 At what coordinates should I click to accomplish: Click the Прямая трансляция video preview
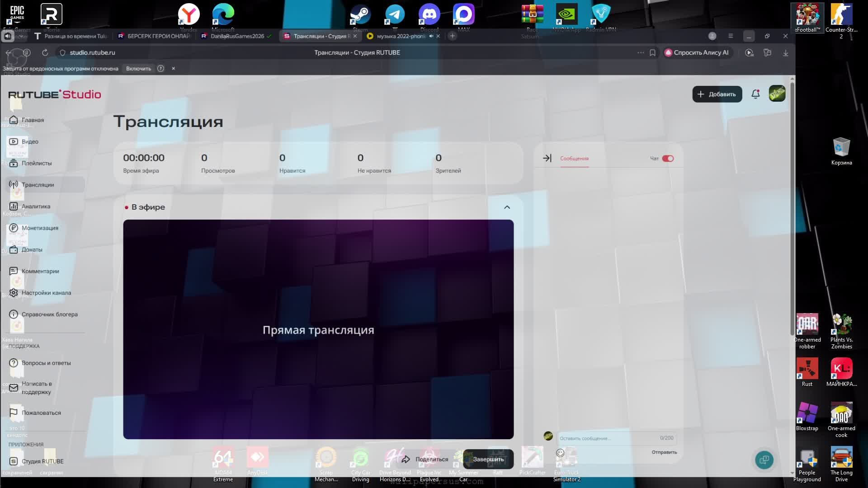pos(318,329)
